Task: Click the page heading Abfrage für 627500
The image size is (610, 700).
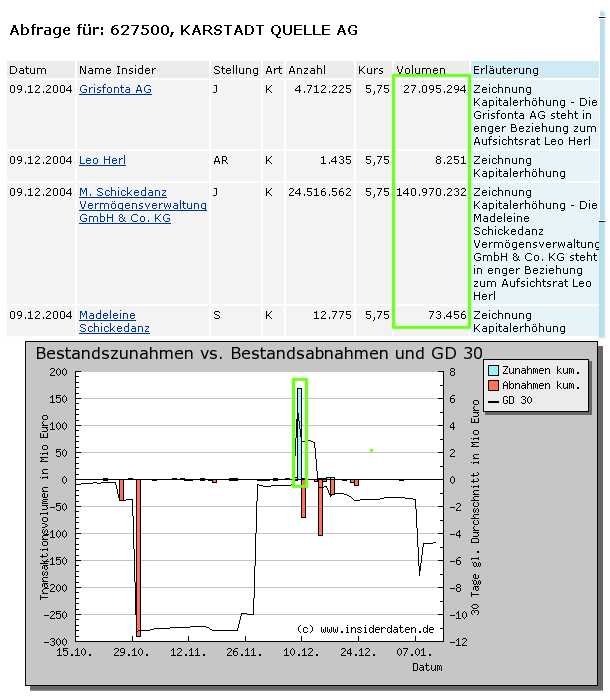Action: click(184, 30)
